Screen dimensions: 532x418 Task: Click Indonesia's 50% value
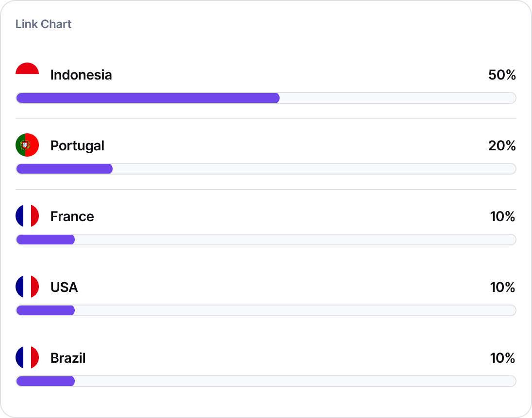coord(502,75)
